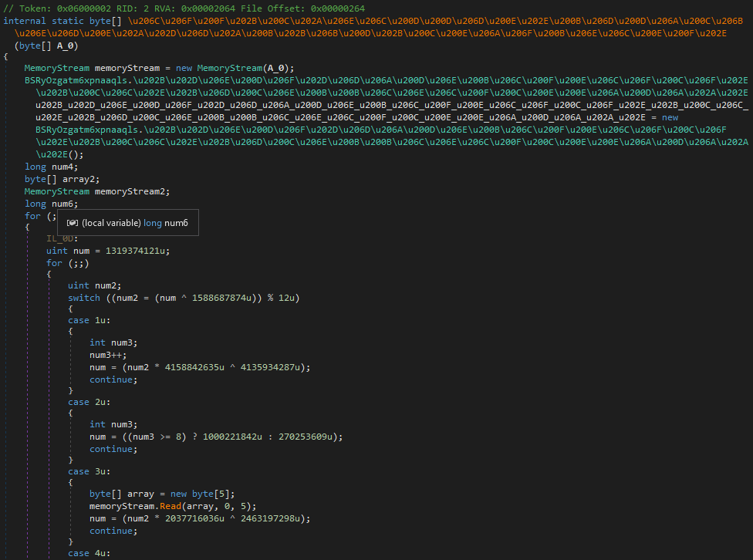Click the 'case 3u:' label
The image size is (753, 560).
tap(89, 471)
